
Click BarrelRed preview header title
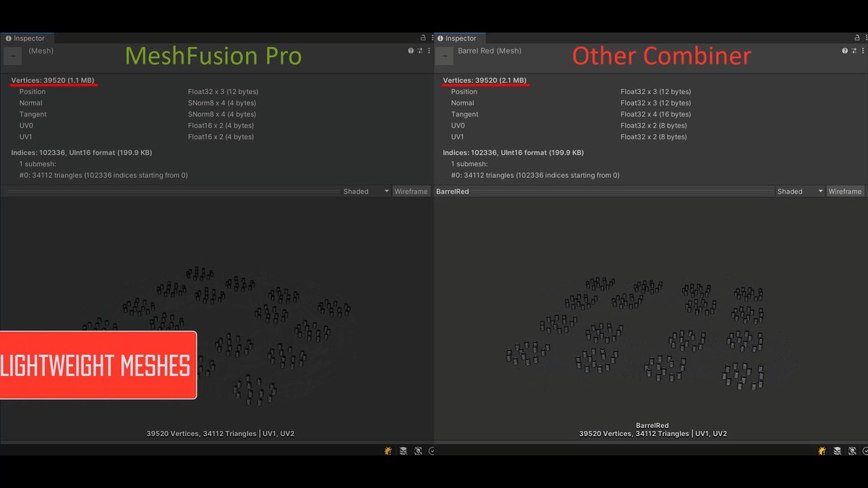453,192
